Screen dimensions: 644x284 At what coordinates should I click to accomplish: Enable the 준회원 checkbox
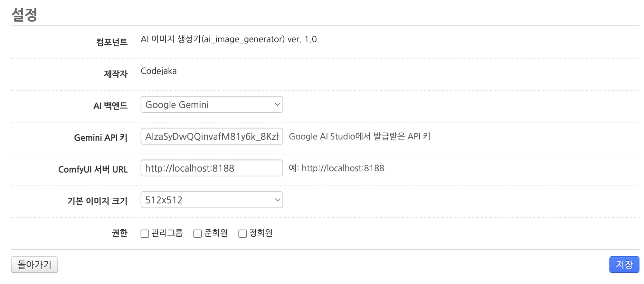198,234
